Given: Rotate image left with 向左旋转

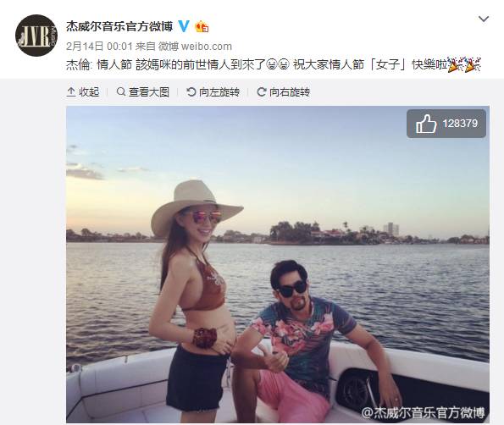Looking at the screenshot, I should tap(213, 92).
